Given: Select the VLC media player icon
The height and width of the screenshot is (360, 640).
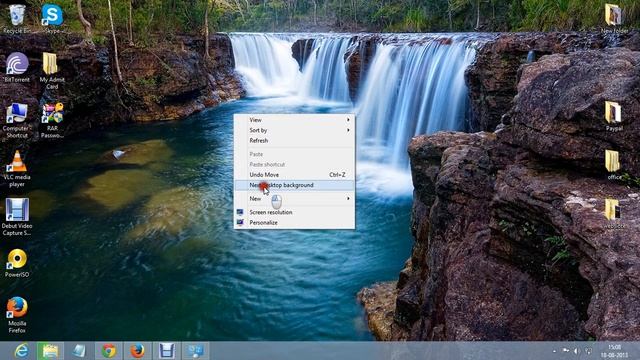Looking at the screenshot, I should 17,169.
